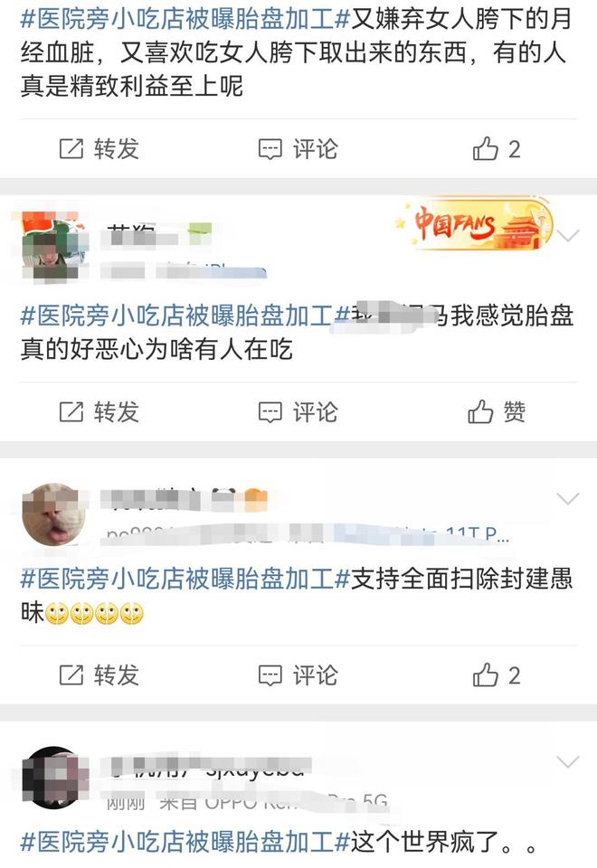Open the cat avatar profile picture
The height and width of the screenshot is (868, 597).
(53, 514)
